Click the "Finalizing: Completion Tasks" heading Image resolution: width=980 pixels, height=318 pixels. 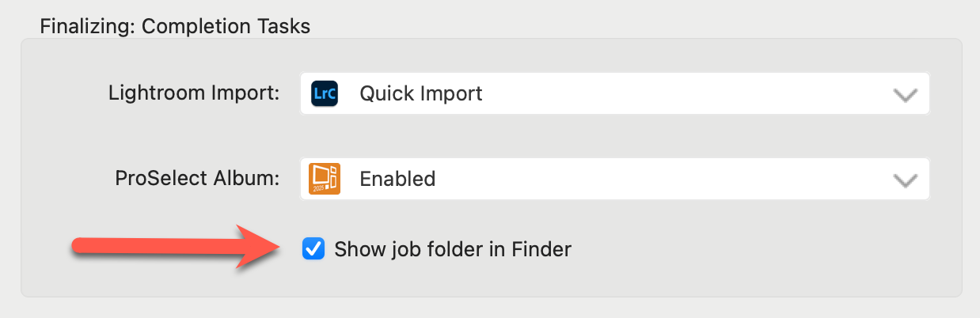tap(175, 26)
